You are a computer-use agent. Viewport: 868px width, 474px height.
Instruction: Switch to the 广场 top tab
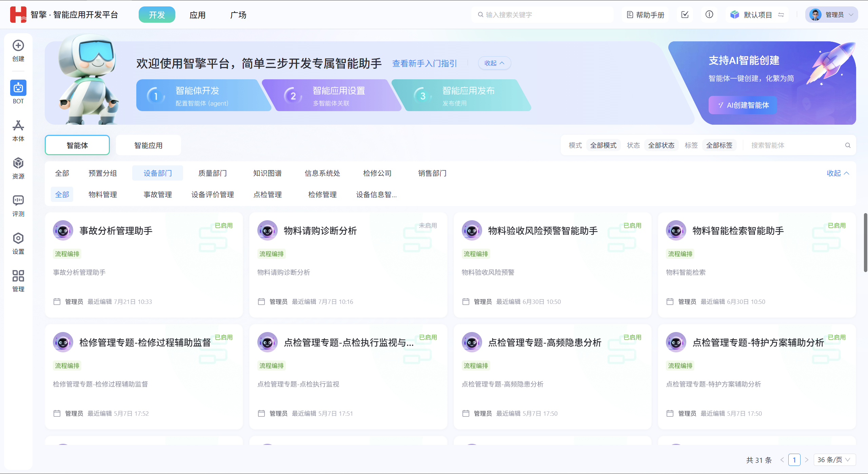238,15
